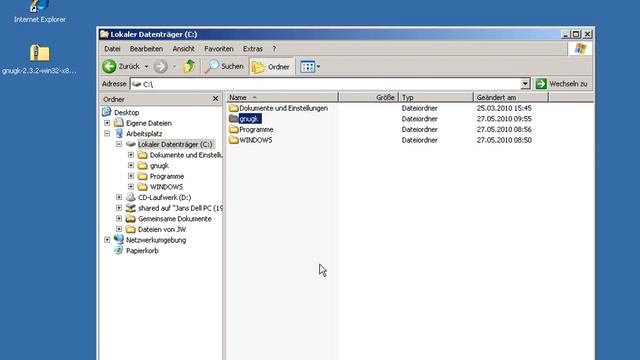Screen dimensions: 640x360
Task: Select Lokaler Datenträger (C:) drive in tree
Action: 175,144
